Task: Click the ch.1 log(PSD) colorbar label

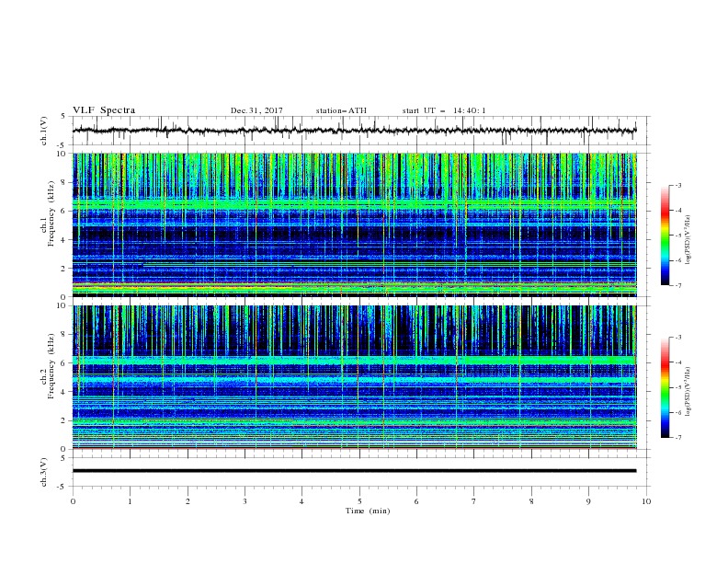Action: [688, 240]
